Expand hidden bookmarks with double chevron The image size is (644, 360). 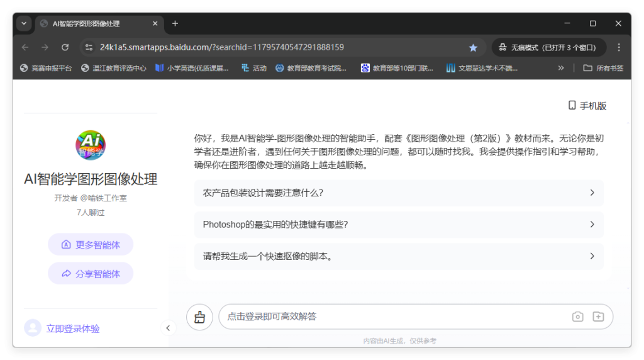[561, 68]
